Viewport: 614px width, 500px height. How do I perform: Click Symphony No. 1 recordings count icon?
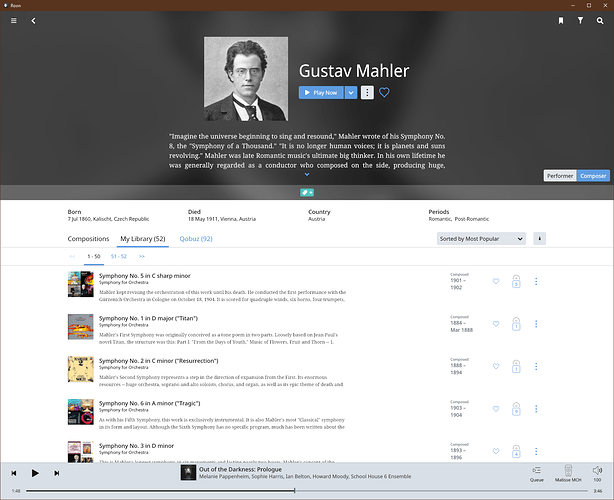point(516,324)
